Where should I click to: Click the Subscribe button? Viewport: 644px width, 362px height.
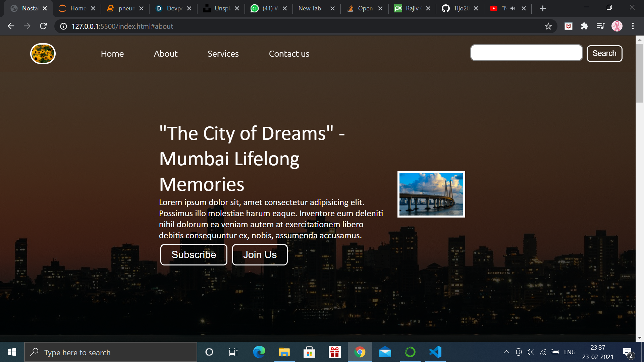pos(194,255)
